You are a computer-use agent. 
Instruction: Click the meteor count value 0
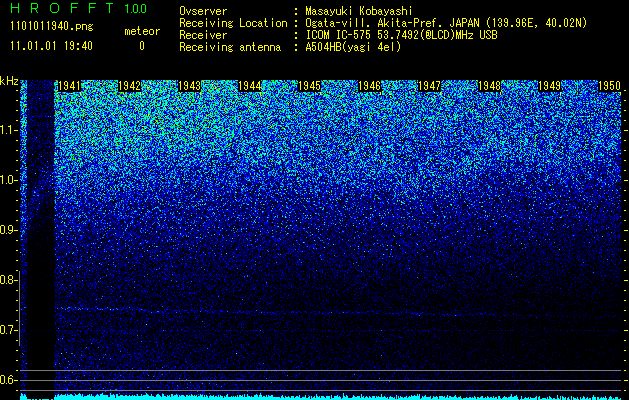(x=142, y=46)
